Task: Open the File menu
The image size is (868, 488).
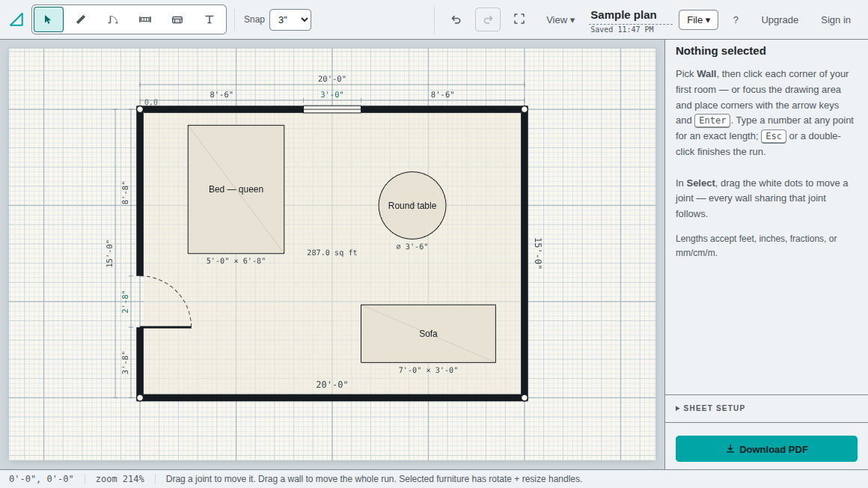Action: (x=698, y=20)
